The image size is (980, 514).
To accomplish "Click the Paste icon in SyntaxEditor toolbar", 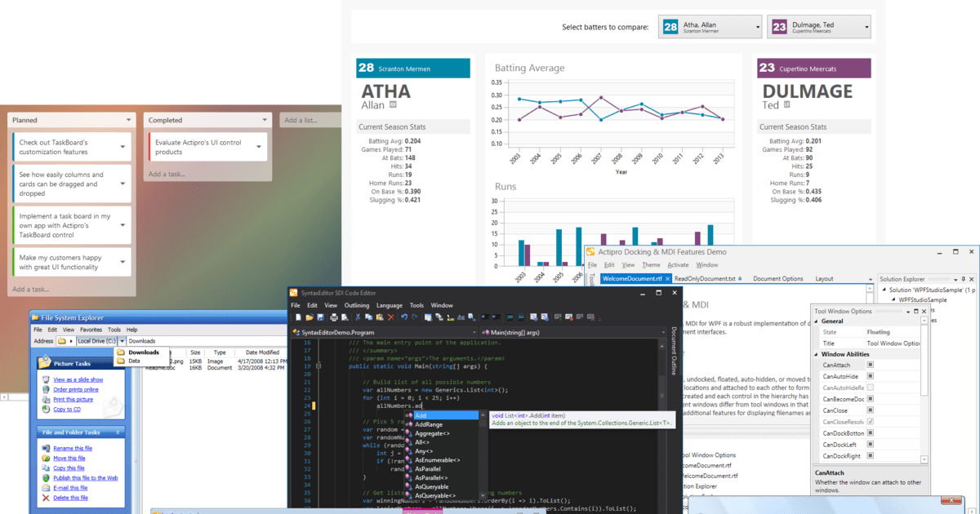I will coord(380,317).
